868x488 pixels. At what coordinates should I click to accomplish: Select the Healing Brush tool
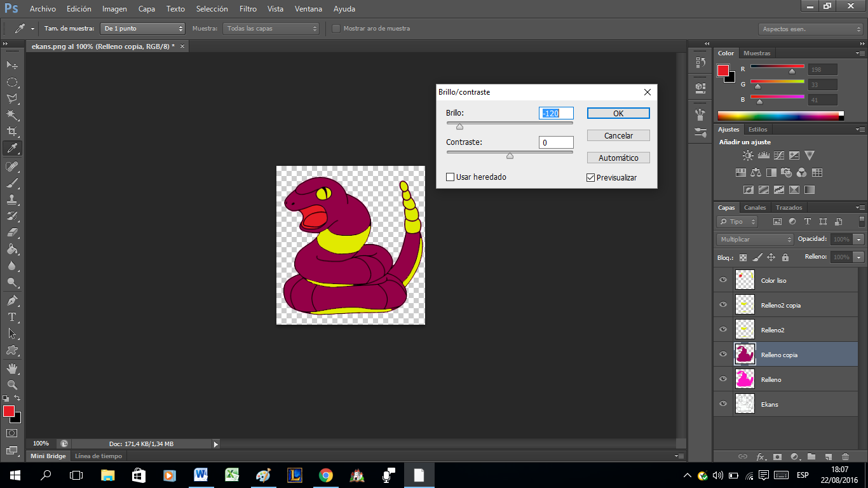[x=11, y=166]
